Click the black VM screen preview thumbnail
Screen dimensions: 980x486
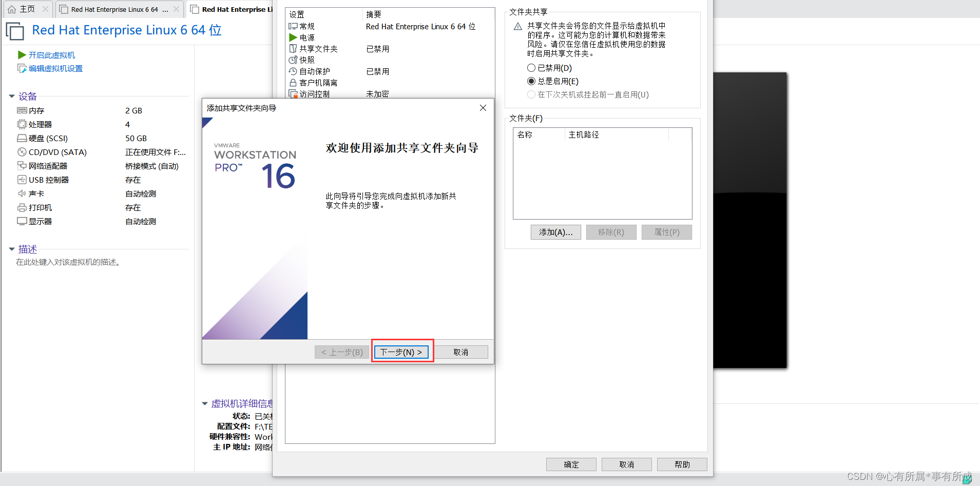750,220
